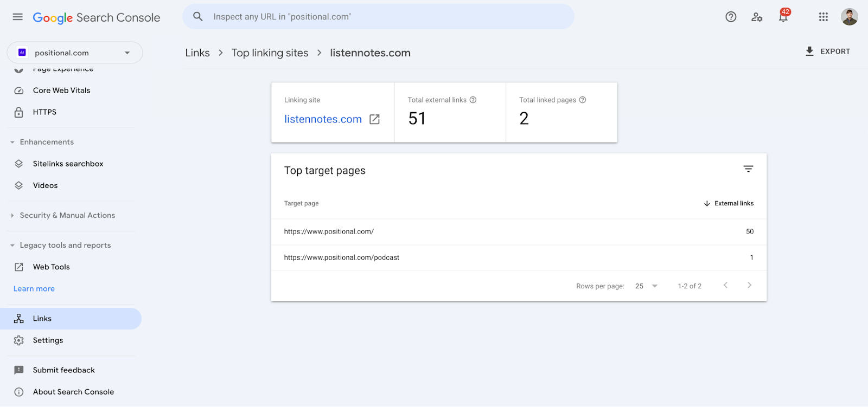This screenshot has width=868, height=407.
Task: Focus the Inspect any URL search field
Action: click(x=378, y=17)
